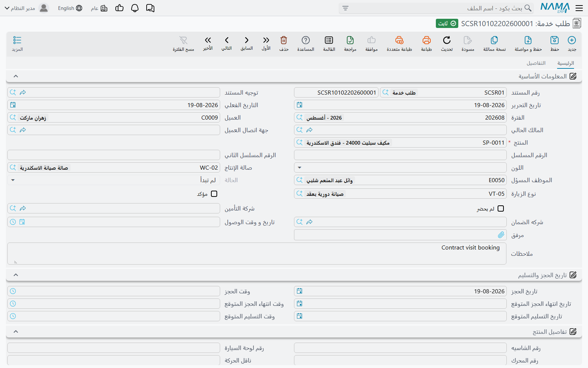The height and width of the screenshot is (368, 588).
Task: Follow the link arrow of المالك الحالي
Action: [x=309, y=130]
